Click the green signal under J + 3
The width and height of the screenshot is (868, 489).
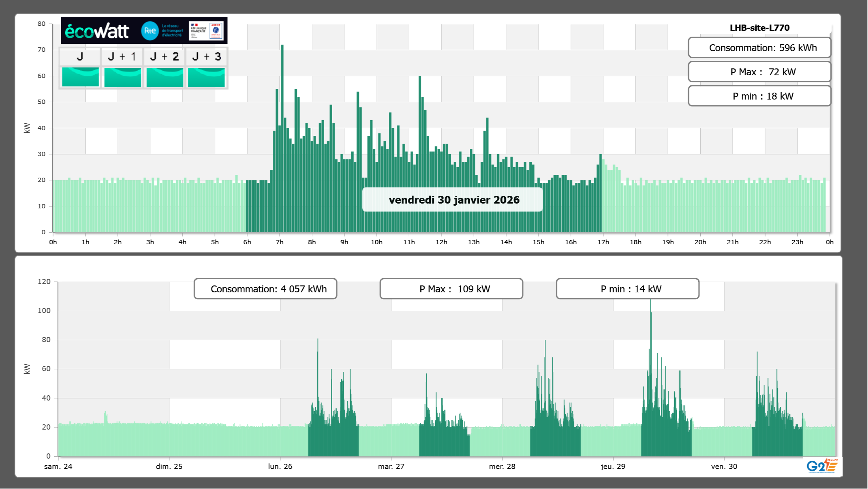[x=206, y=77]
